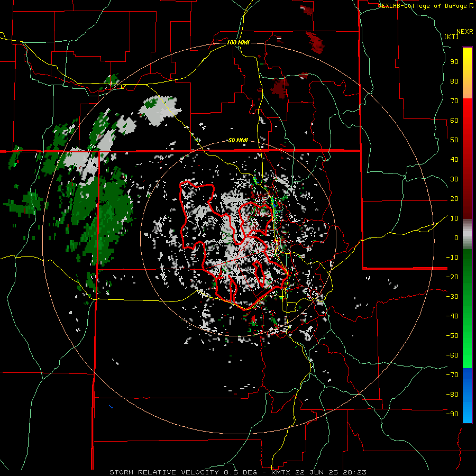
Task: Click the "-50" velocity scale label
Action: tap(452, 336)
